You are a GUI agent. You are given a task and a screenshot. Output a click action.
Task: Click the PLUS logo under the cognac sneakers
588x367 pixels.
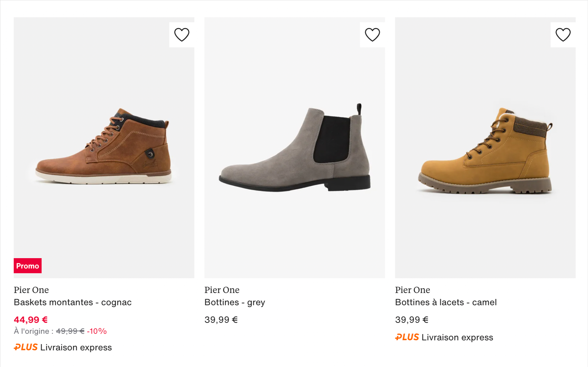[x=25, y=347]
